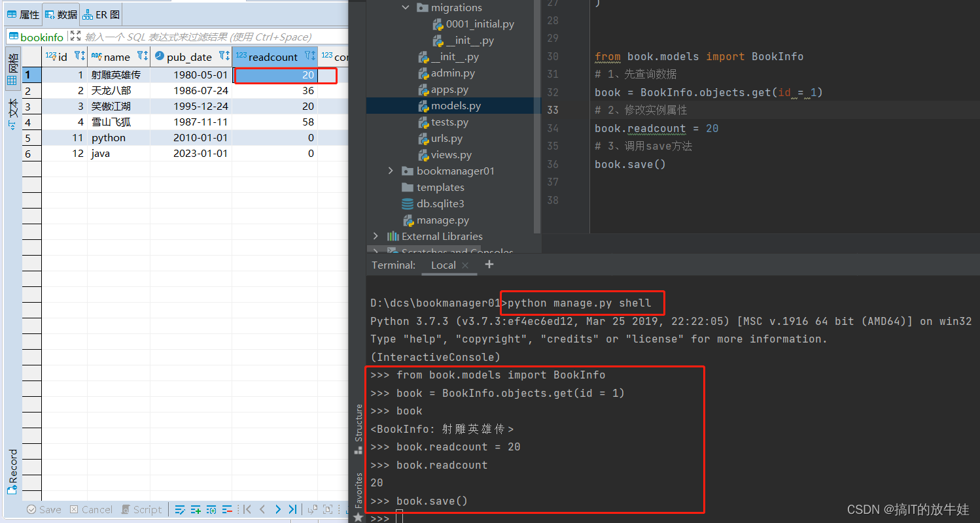This screenshot has width=980, height=523.
Task: Click line number 33 in editor gutter
Action: (552, 110)
